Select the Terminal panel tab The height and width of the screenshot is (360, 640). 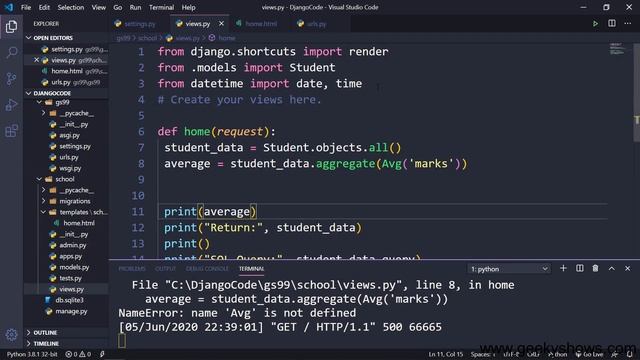tap(251, 269)
